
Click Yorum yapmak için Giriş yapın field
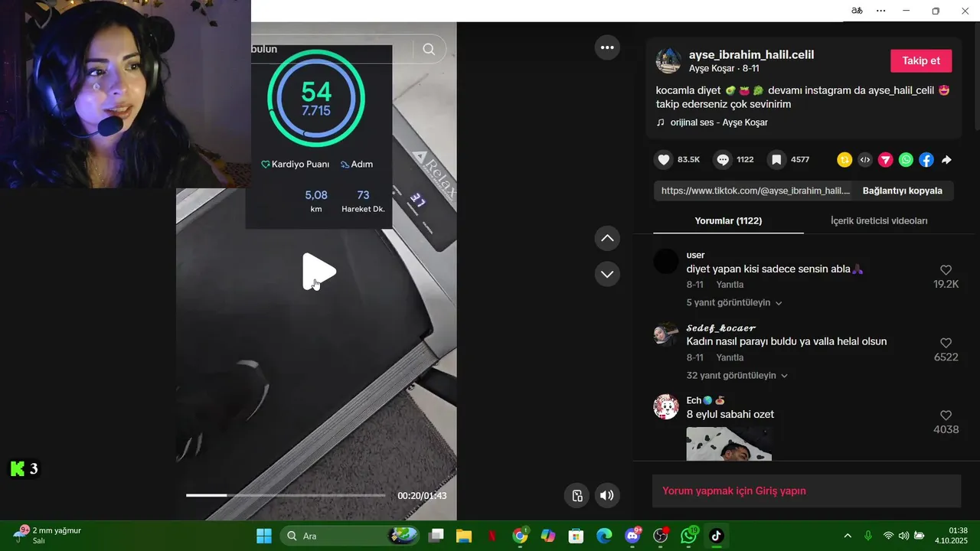coord(806,491)
